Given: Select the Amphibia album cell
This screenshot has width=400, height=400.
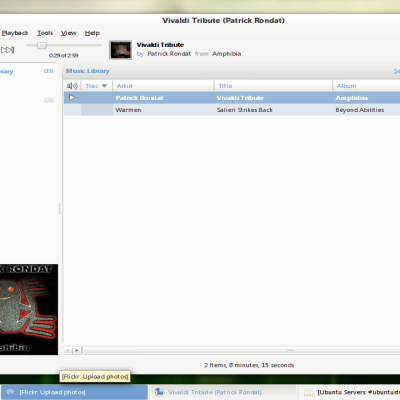Looking at the screenshot, I should pos(351,98).
